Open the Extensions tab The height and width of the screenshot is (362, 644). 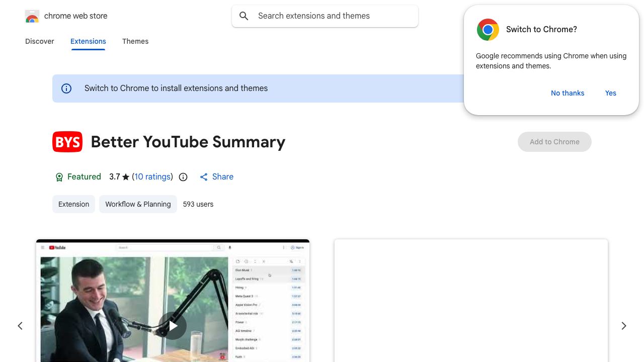tap(88, 41)
